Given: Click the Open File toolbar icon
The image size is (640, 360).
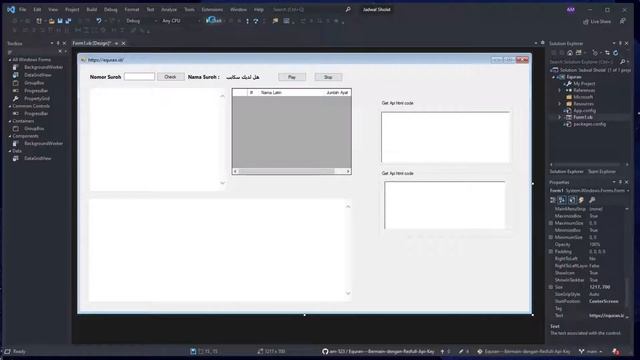Looking at the screenshot, I should coord(51,20).
